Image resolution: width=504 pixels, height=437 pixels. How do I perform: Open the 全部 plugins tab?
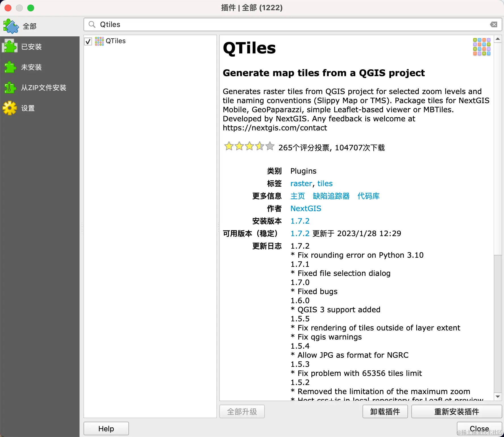point(40,26)
